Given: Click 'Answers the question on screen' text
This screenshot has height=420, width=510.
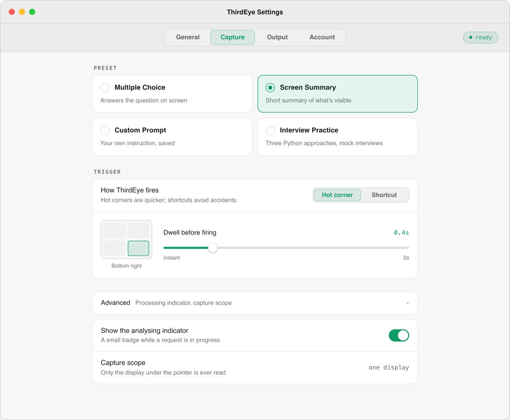Looking at the screenshot, I should point(144,101).
